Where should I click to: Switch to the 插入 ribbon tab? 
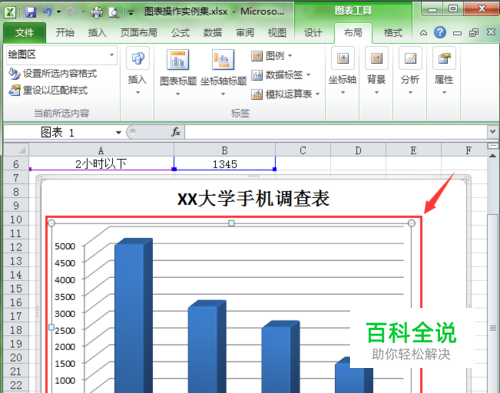tap(97, 33)
